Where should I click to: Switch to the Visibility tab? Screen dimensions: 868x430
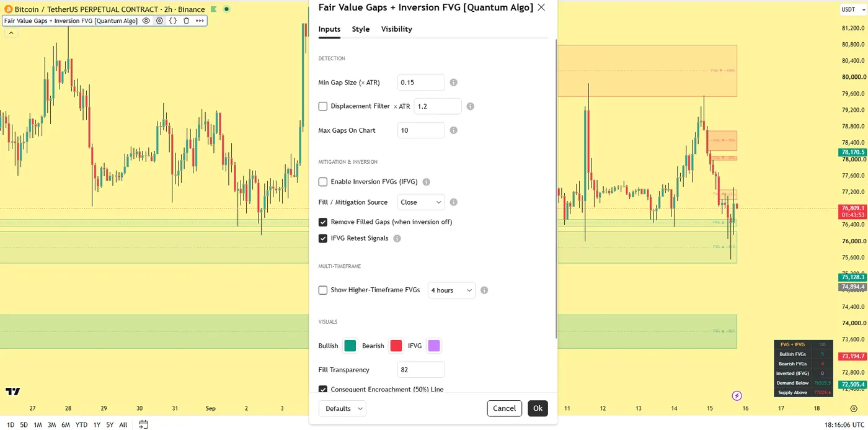397,29
